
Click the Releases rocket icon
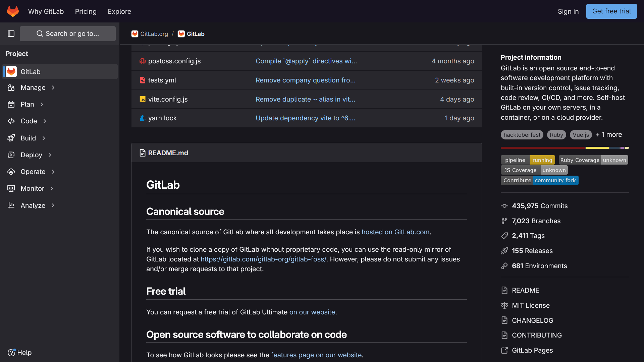tap(504, 251)
